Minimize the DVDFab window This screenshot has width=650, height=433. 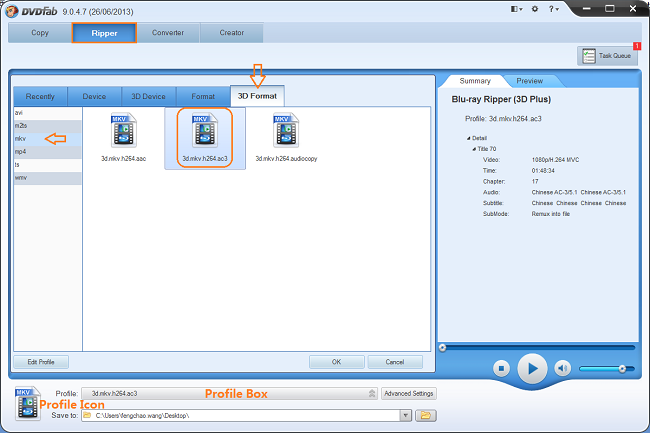(586, 9)
